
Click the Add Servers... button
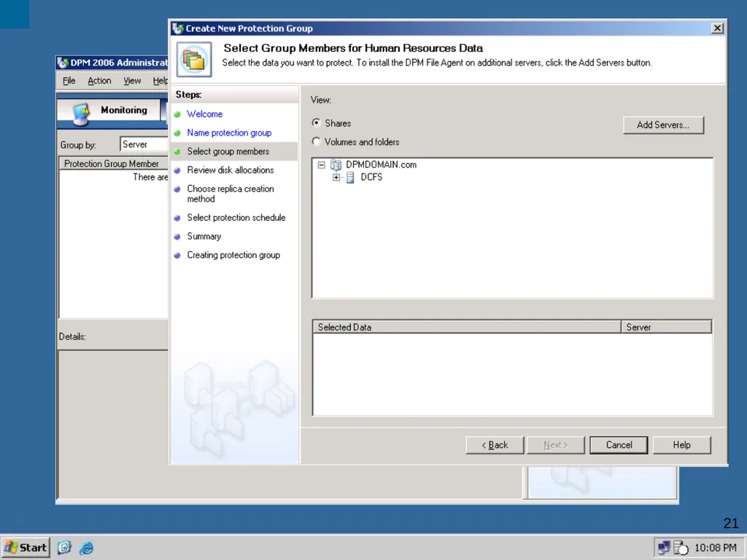663,125
